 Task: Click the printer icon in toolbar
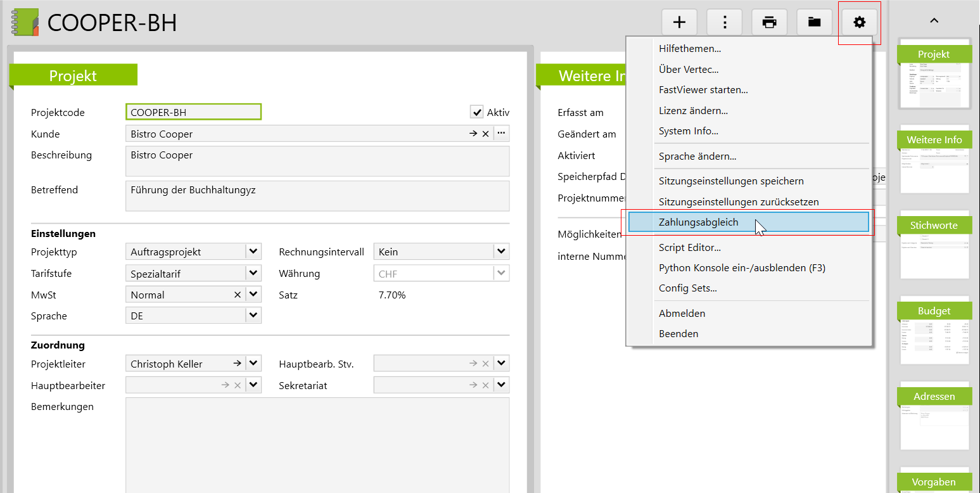769,23
